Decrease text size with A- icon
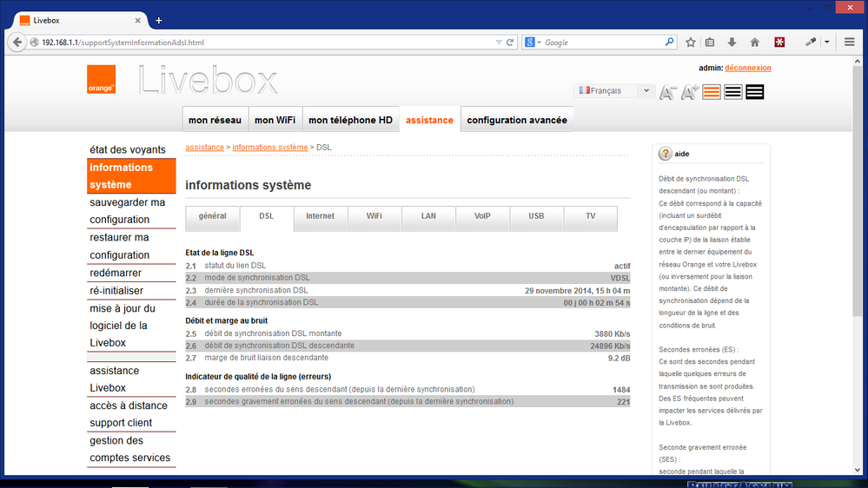 click(x=667, y=92)
